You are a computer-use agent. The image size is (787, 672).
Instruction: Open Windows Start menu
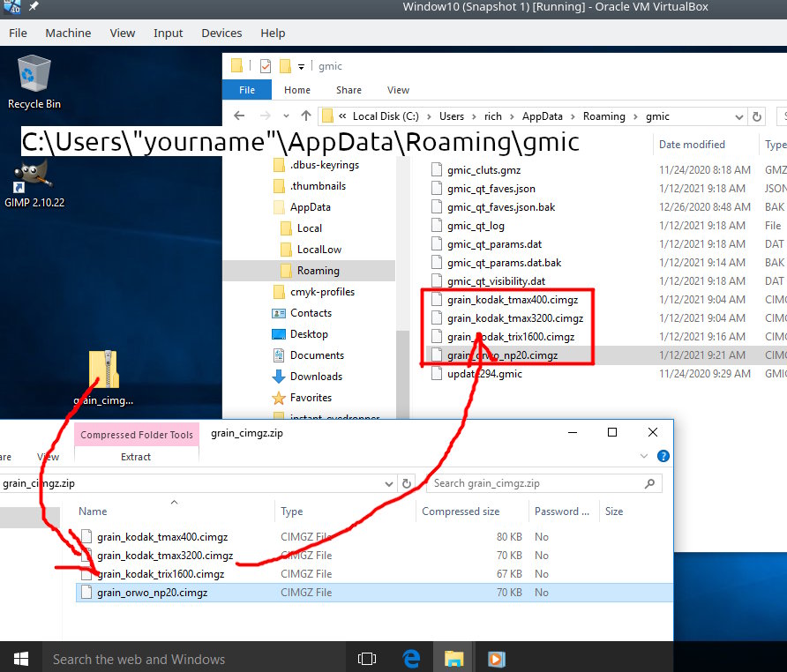[x=20, y=658]
